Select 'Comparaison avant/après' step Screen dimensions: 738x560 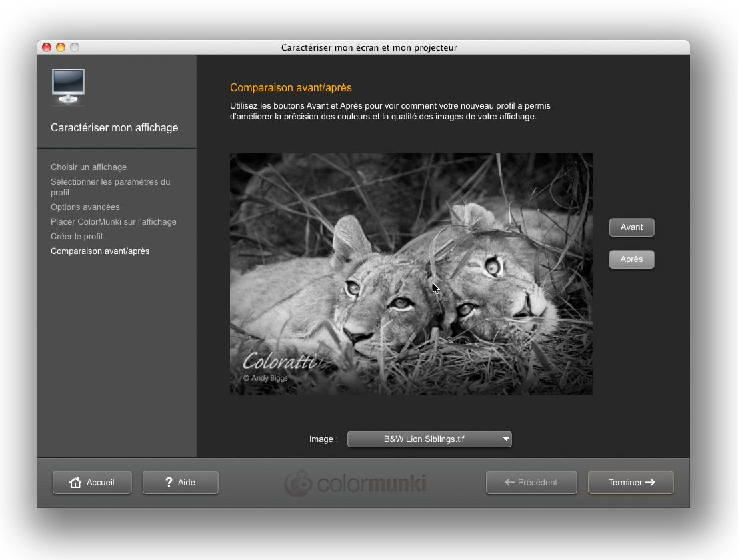(100, 251)
